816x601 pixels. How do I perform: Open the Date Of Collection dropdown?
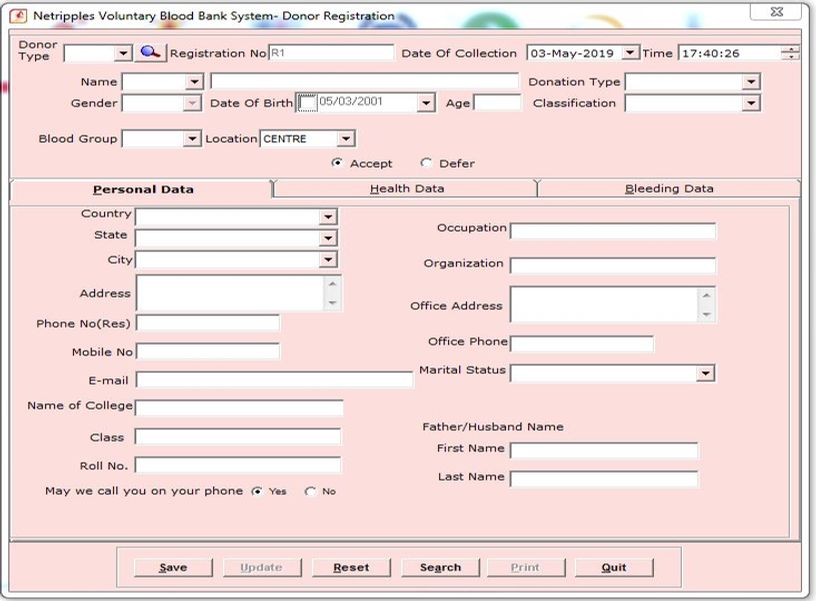point(630,53)
